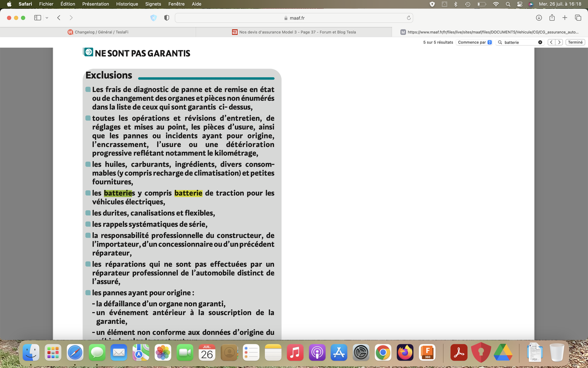Launch Music from the Dock
Viewport: 588px width, 368px height.
295,353
